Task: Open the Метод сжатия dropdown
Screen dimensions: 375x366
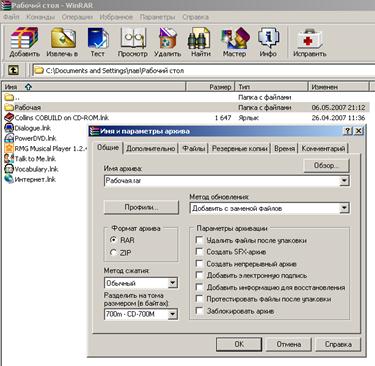Action: point(172,283)
